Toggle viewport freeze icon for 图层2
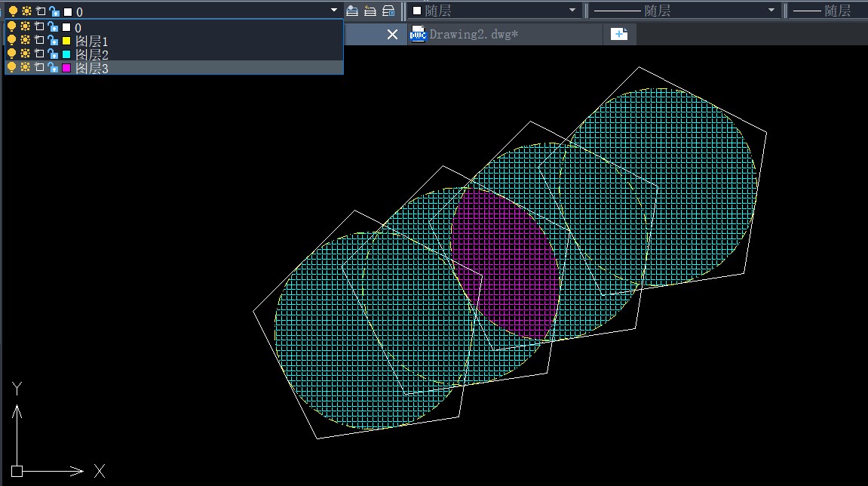This screenshot has width=868, height=486. [39, 53]
